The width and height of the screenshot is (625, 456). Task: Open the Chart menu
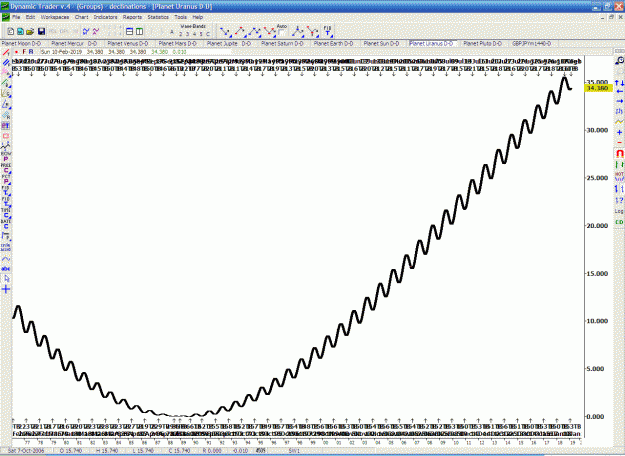(81, 17)
